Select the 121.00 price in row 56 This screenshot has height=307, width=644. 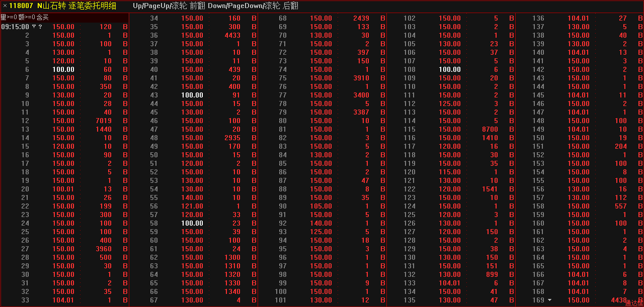pos(192,206)
